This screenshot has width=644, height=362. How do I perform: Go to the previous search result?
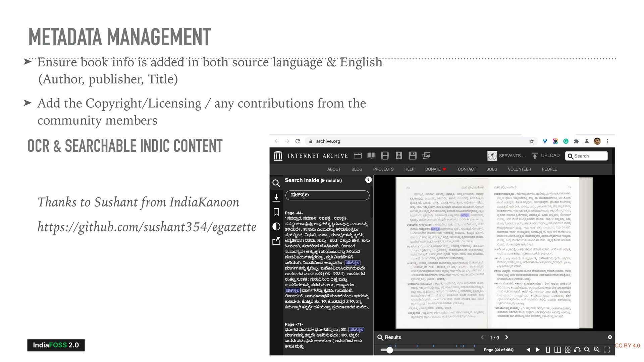(x=482, y=338)
